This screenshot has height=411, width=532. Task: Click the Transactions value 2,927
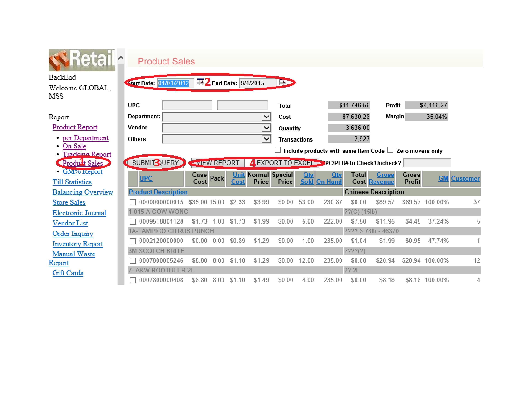tap(349, 139)
